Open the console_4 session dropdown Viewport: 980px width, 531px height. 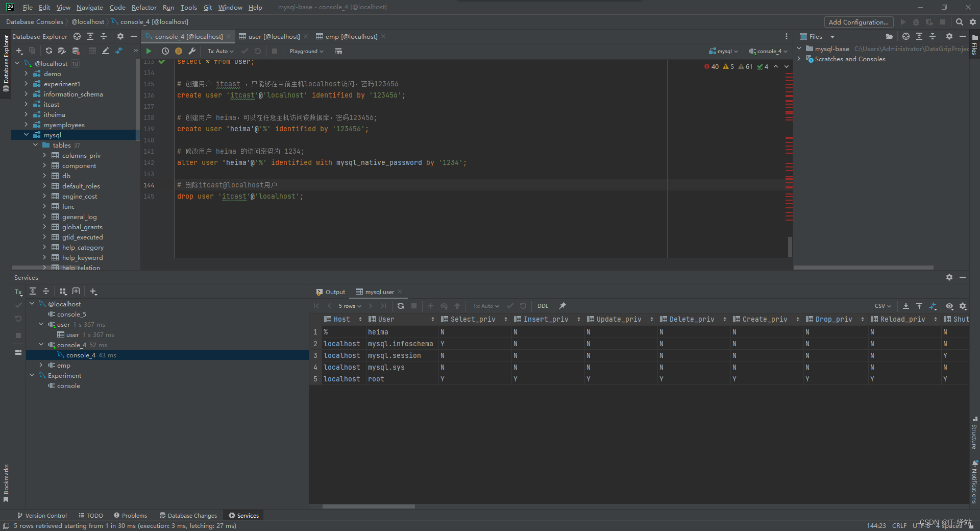(x=768, y=51)
